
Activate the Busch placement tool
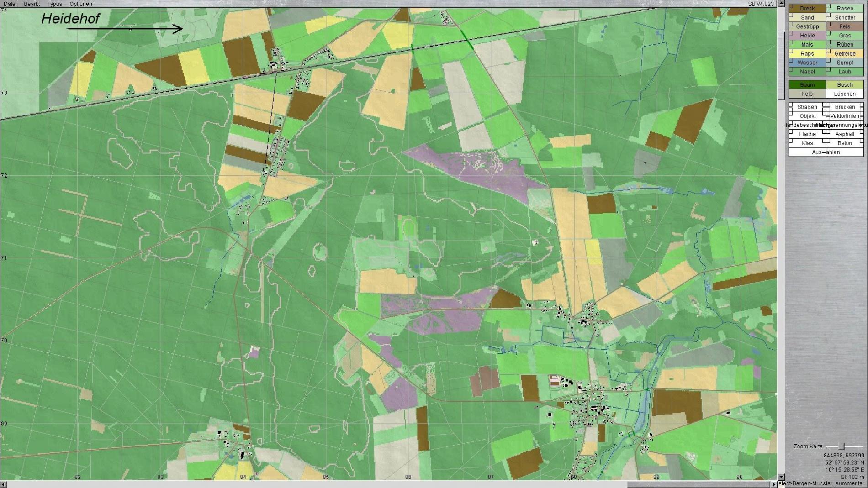(845, 85)
